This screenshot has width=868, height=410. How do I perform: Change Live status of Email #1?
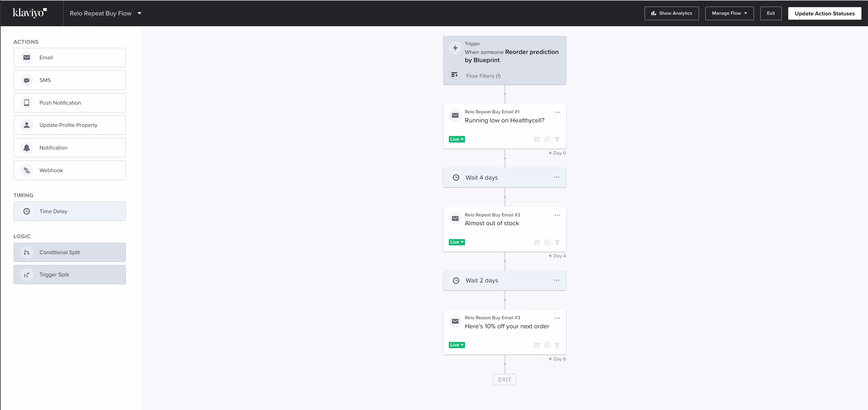pos(457,139)
